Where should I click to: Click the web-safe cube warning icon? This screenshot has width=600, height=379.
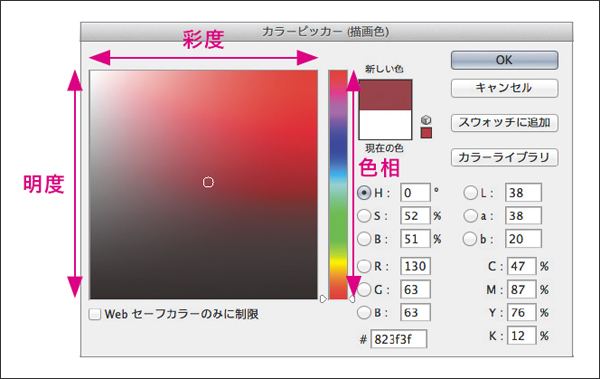[426, 120]
